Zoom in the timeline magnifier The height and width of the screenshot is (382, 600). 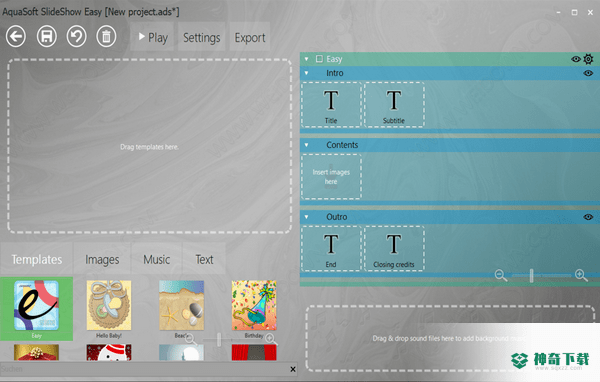click(581, 275)
